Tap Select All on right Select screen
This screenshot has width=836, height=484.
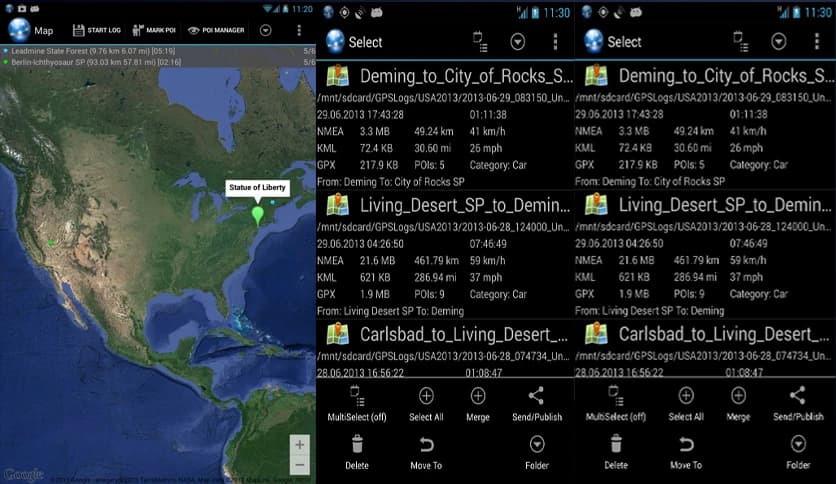(686, 404)
